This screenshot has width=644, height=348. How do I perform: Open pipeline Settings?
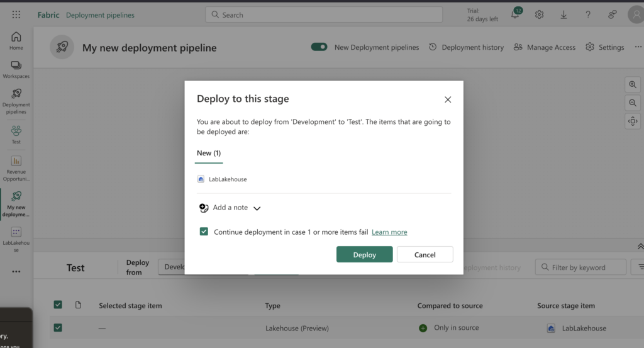pyautogui.click(x=605, y=47)
